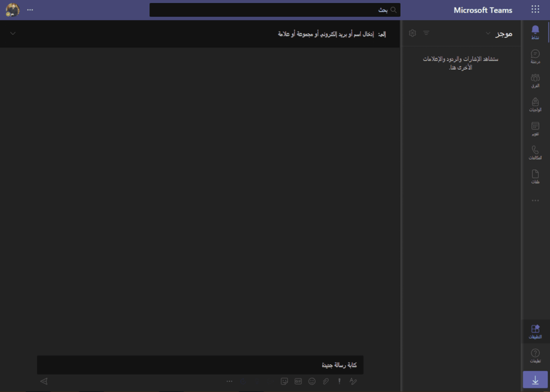This screenshot has height=392, width=550.
Task: Open the GIF picker in the compose bar
Action: 298,381
